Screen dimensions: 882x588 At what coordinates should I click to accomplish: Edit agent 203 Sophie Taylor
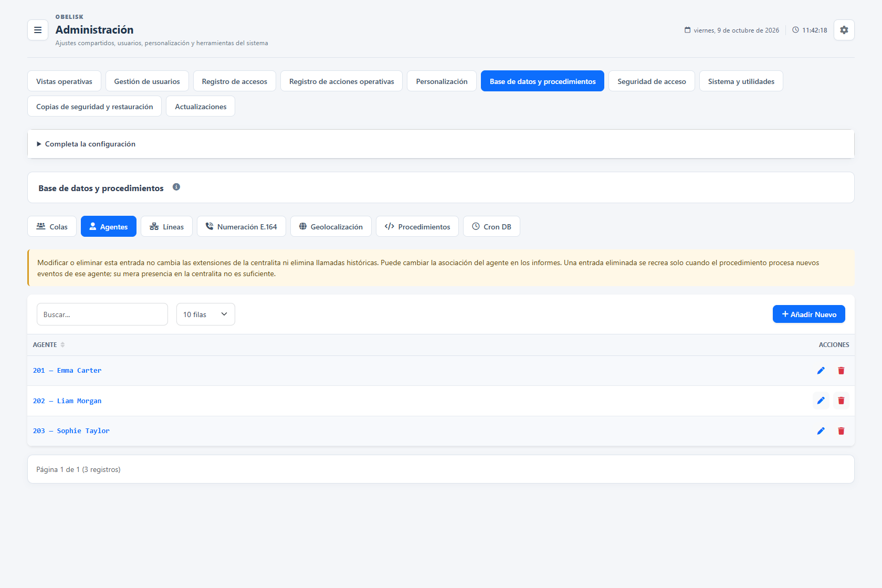pos(821,431)
